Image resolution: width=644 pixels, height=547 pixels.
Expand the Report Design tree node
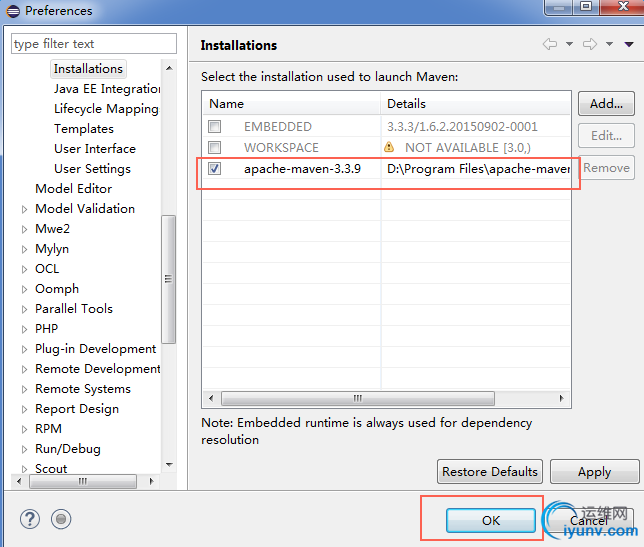point(24,409)
